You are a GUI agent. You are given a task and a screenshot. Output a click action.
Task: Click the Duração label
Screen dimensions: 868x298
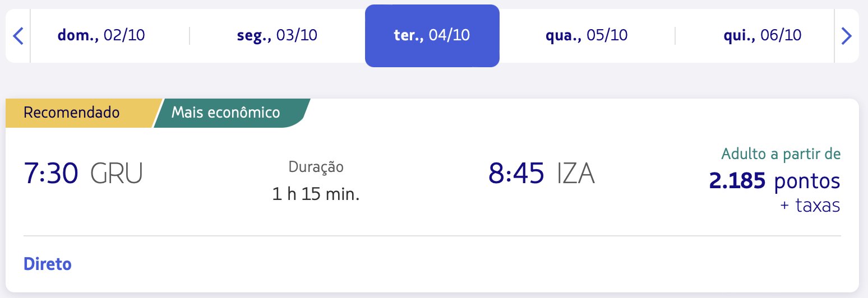click(x=316, y=166)
